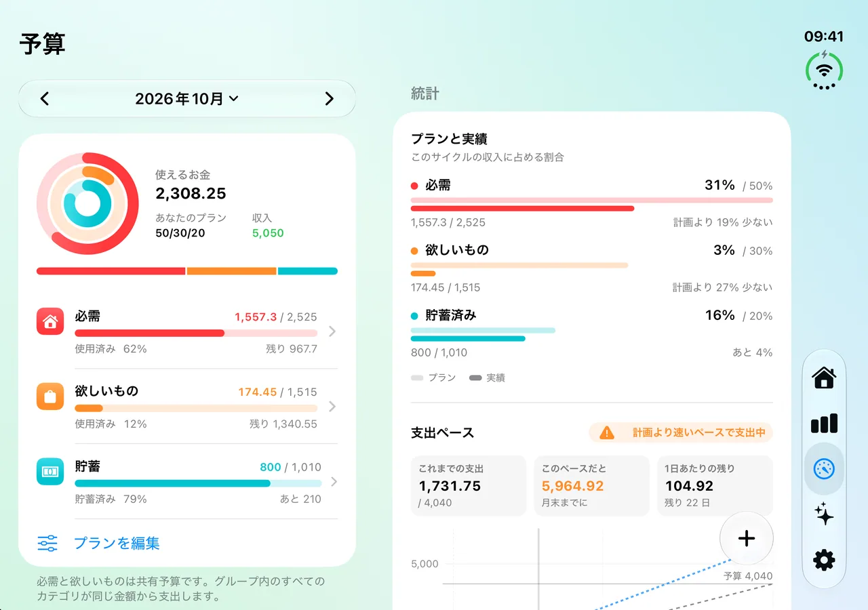The width and height of the screenshot is (868, 610).
Task: Open the sparkles AI tab icon
Action: pyautogui.click(x=824, y=514)
